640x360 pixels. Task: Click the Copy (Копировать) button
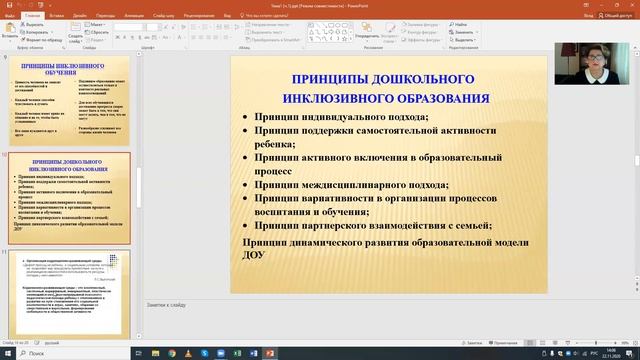point(35,32)
